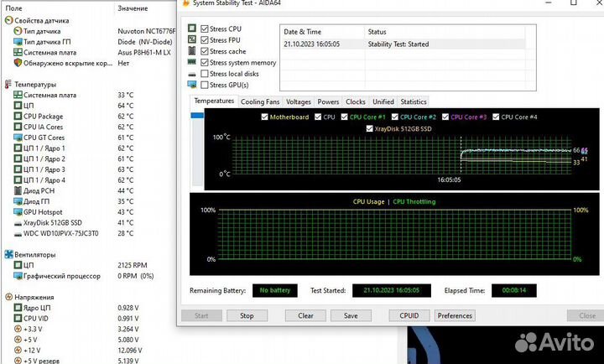This screenshot has height=364, width=604.
Task: Click the Графический процессор fan row icon
Action: click(18, 276)
